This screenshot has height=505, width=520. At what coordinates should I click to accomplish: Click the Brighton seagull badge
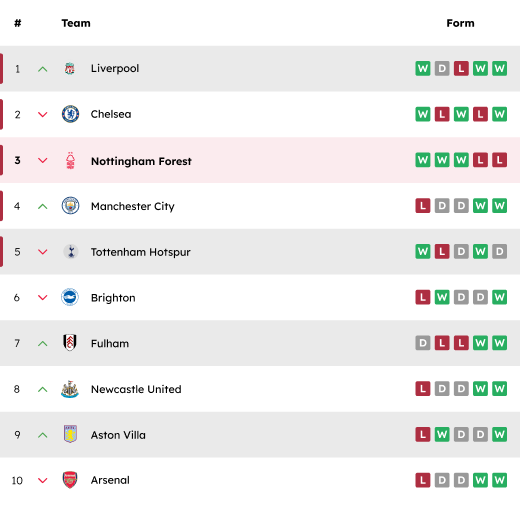tap(70, 297)
